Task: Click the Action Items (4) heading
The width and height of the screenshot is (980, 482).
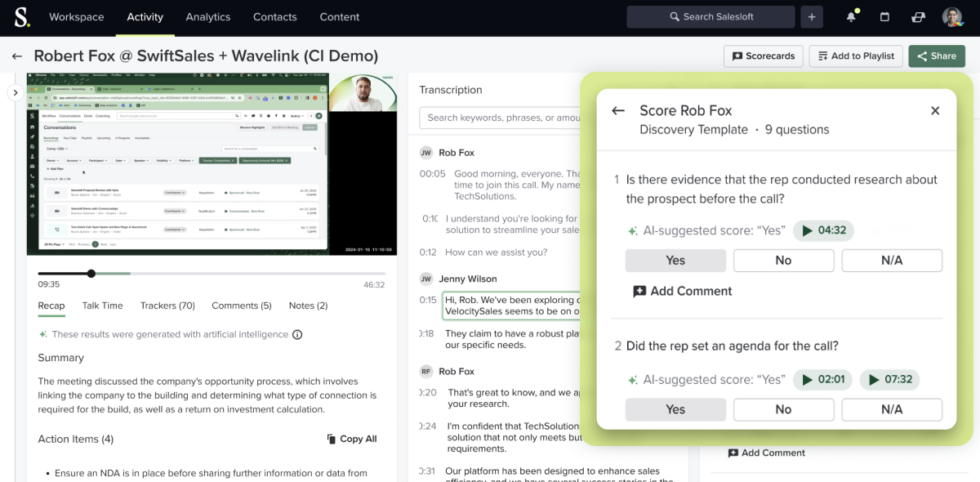Action: coord(75,439)
